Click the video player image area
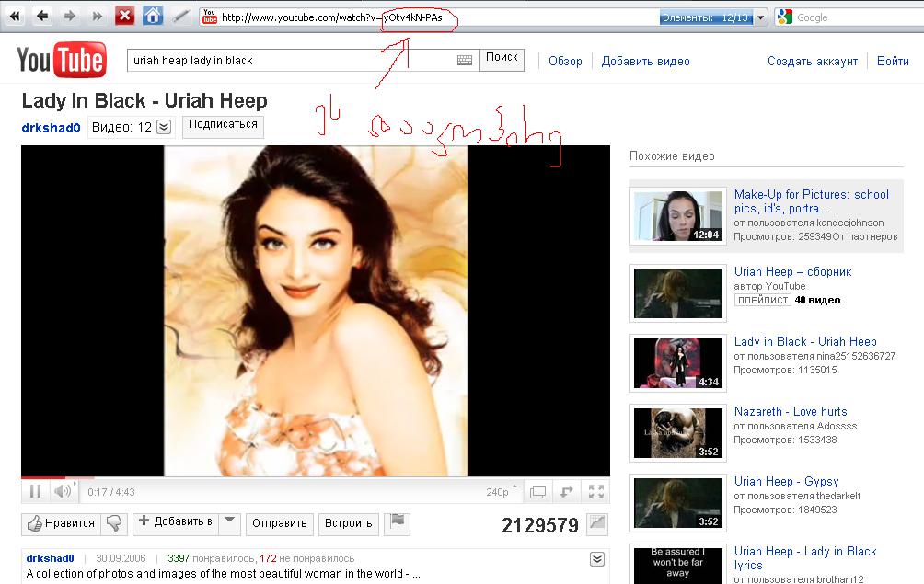 316,311
